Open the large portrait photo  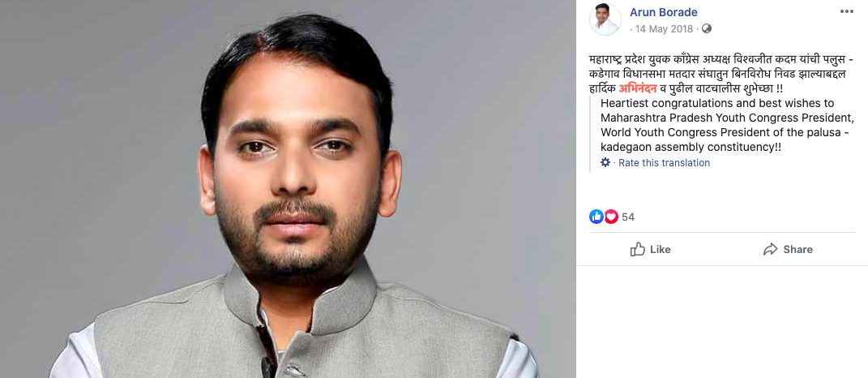pyautogui.click(x=288, y=189)
